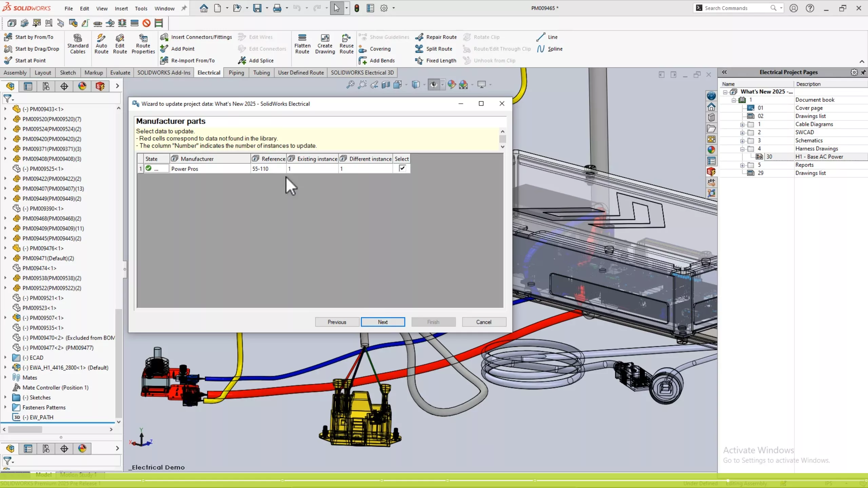
Task: Click Zoom to Fit magnifier icon
Action: click(350, 84)
